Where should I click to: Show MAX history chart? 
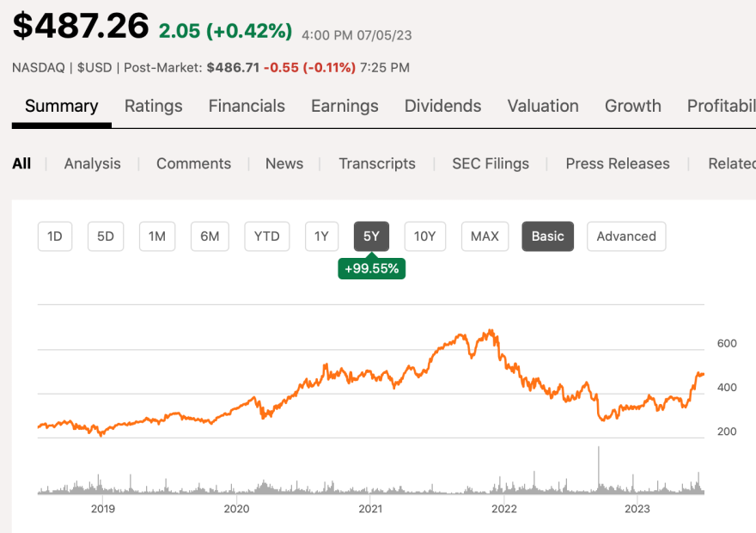click(x=485, y=236)
